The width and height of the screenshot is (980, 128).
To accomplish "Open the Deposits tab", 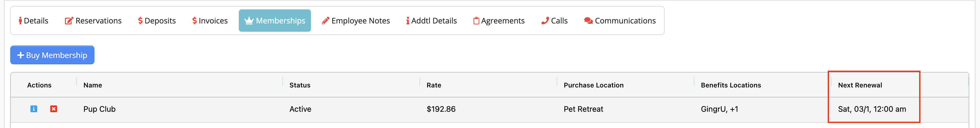I will pyautogui.click(x=157, y=21).
